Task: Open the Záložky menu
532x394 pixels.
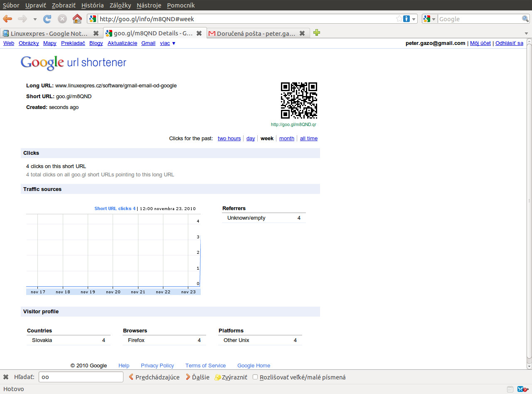Action: click(121, 5)
